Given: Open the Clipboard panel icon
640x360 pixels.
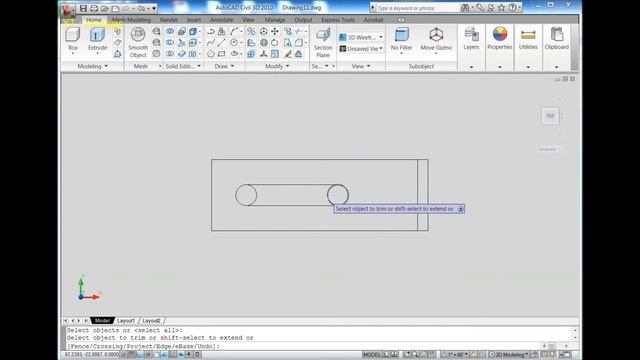Looking at the screenshot, I should point(557,34).
